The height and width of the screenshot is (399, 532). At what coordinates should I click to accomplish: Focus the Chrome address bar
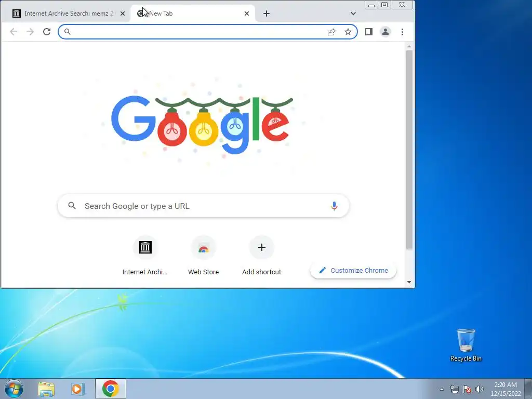208,32
